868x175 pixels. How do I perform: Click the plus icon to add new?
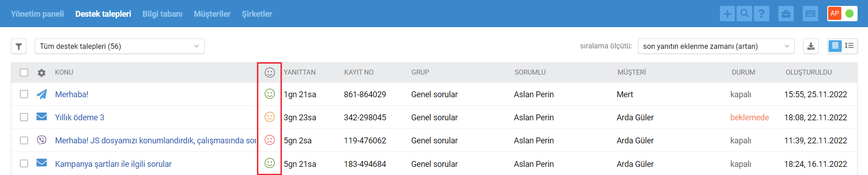727,14
